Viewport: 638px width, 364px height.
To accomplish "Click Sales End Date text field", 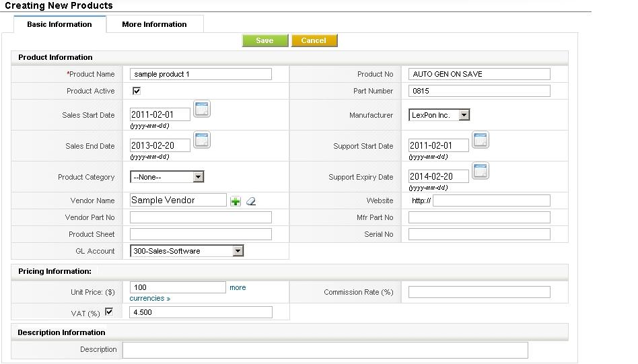I will click(160, 145).
